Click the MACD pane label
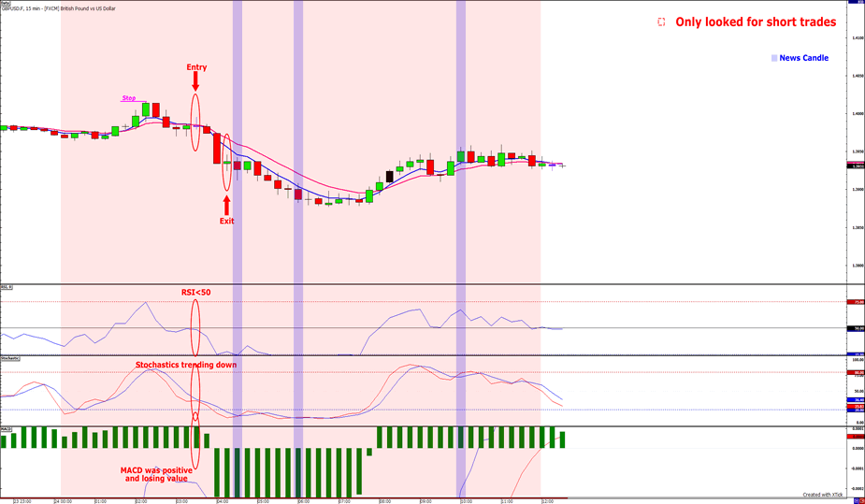 6,428
